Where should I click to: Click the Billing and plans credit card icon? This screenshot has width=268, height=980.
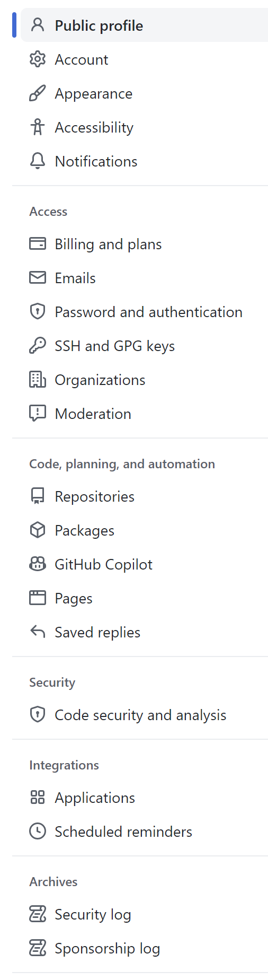click(38, 244)
